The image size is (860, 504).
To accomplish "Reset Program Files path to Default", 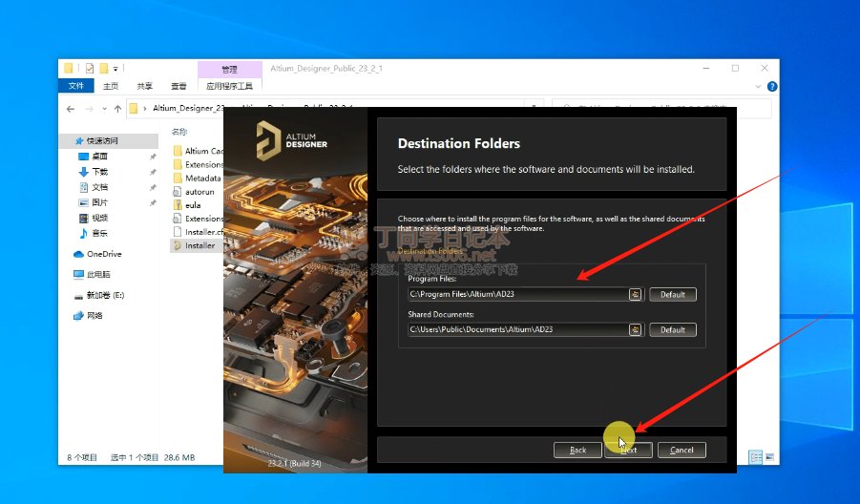I will point(673,294).
